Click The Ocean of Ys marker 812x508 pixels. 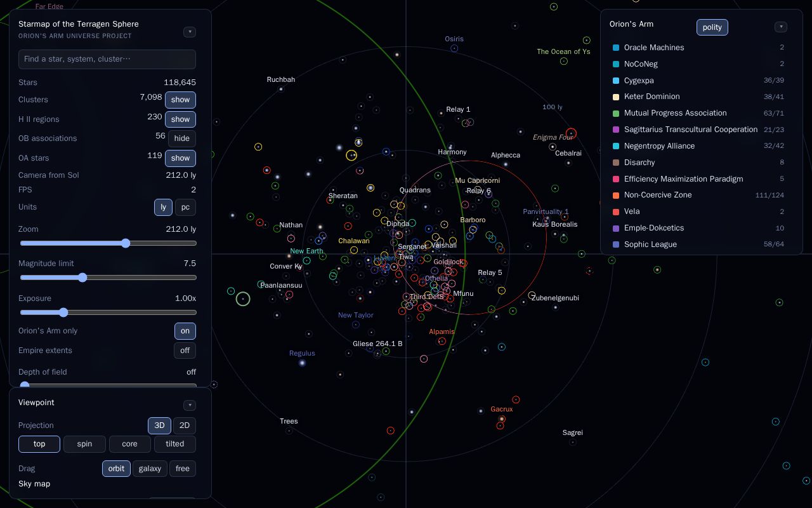[x=564, y=62]
